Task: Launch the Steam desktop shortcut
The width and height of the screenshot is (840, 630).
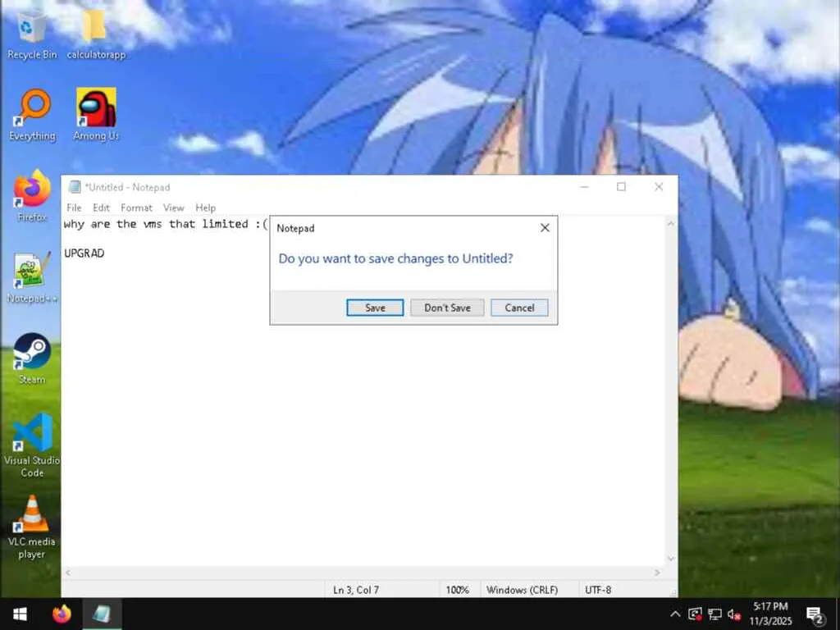Action: pyautogui.click(x=32, y=359)
